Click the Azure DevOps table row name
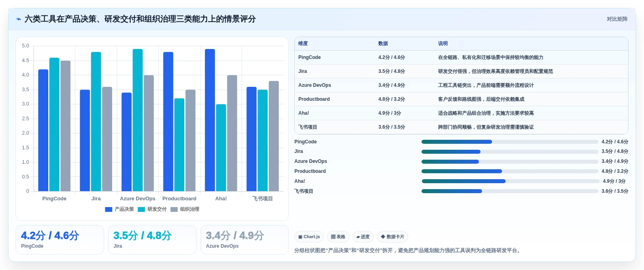Image resolution: width=644 pixels, height=270 pixels. point(315,86)
